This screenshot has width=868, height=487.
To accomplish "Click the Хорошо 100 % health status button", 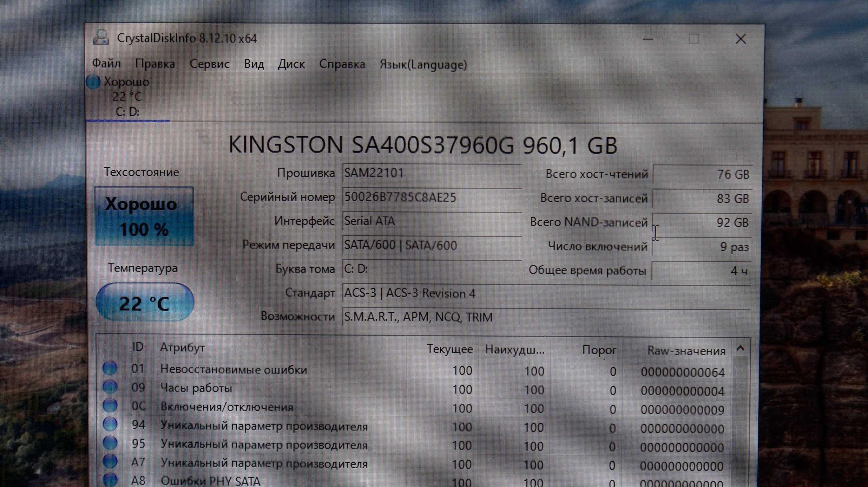I will click(144, 217).
